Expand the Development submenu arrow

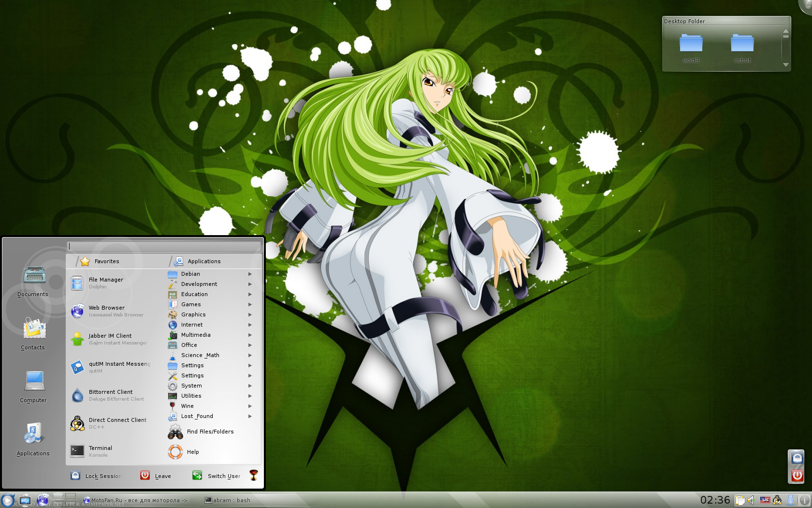(x=250, y=284)
